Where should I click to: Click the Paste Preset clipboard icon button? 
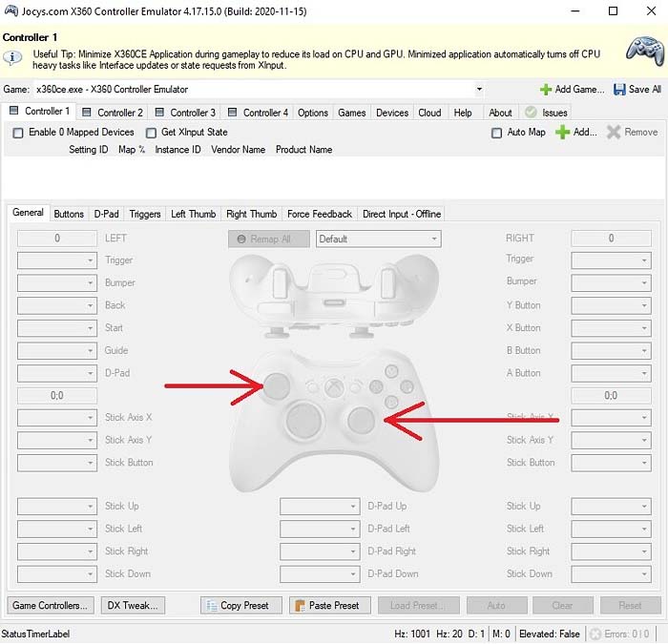click(x=330, y=605)
